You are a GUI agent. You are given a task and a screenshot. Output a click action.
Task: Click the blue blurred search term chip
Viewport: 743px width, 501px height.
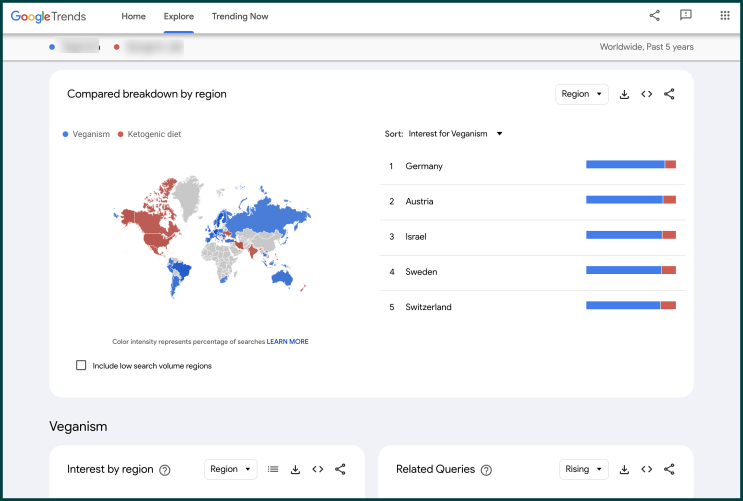[x=75, y=46]
